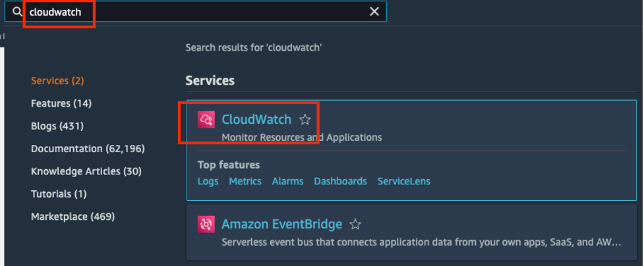Open the Alarms top feature
The image size is (644, 266).
pos(287,181)
